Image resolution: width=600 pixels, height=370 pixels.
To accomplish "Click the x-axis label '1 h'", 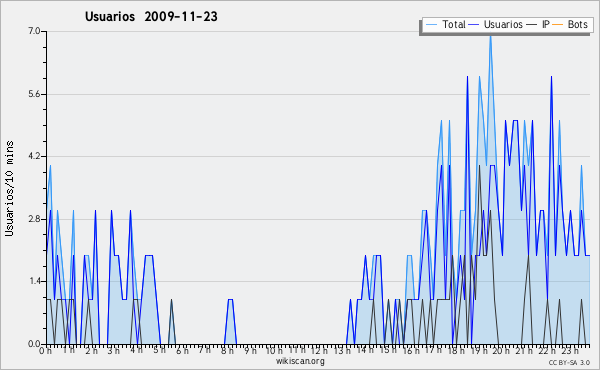I will click(69, 350).
